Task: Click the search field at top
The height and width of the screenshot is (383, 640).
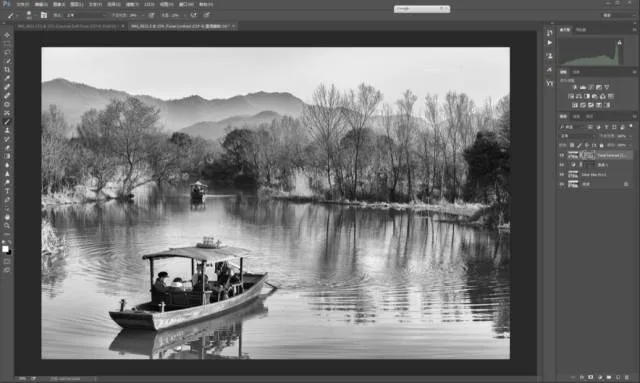Action: coord(422,9)
